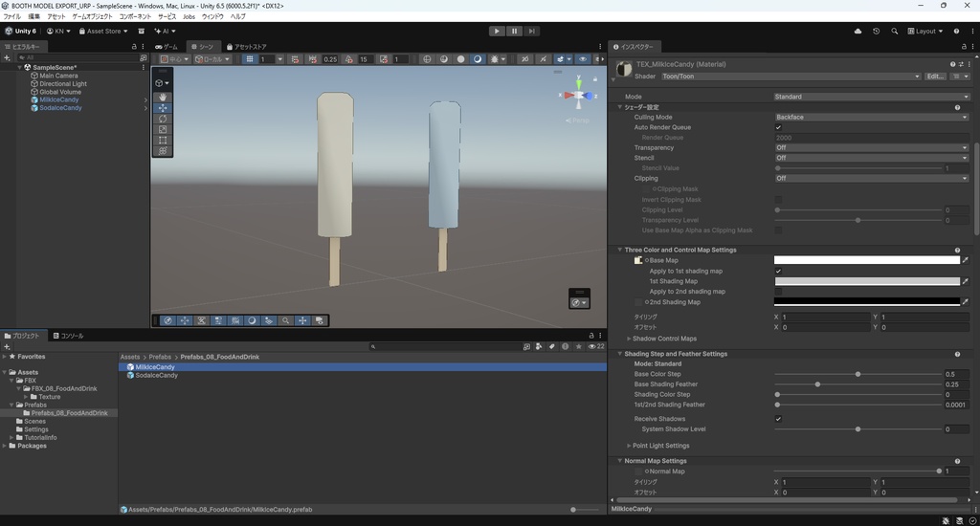The width and height of the screenshot is (980, 526).
Task: Click the magnifier icon in scene bottom overlay
Action: point(285,320)
